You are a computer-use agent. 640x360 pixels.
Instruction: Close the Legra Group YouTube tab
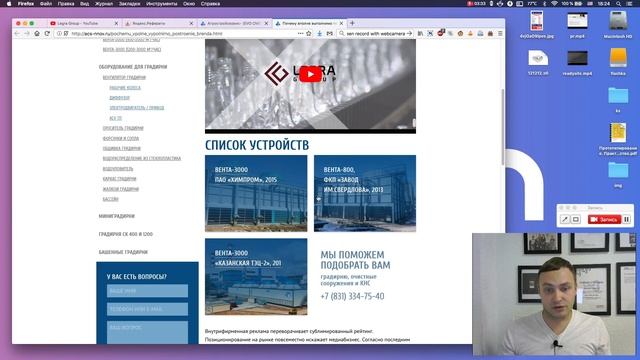coord(116,24)
